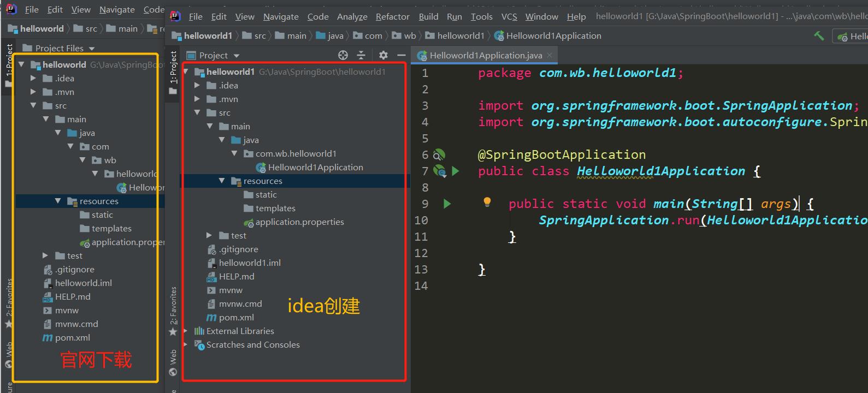Expand the test folder in left helloworld tree

tap(45, 255)
